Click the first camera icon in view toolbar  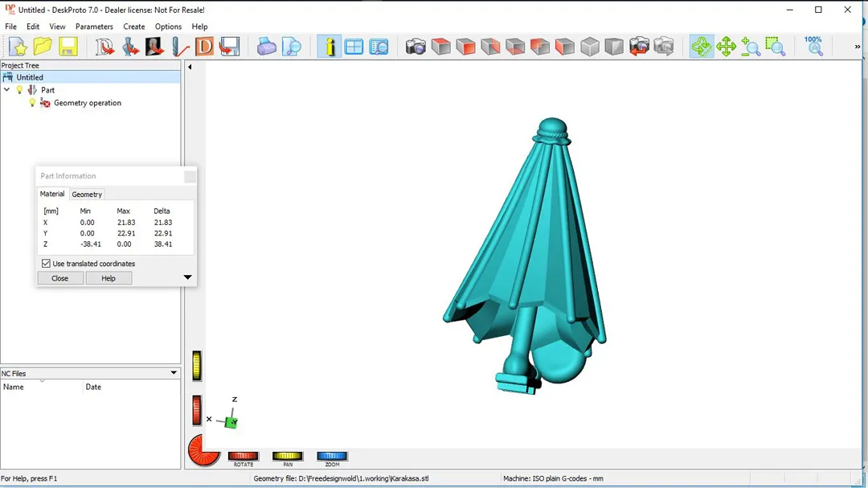click(416, 47)
